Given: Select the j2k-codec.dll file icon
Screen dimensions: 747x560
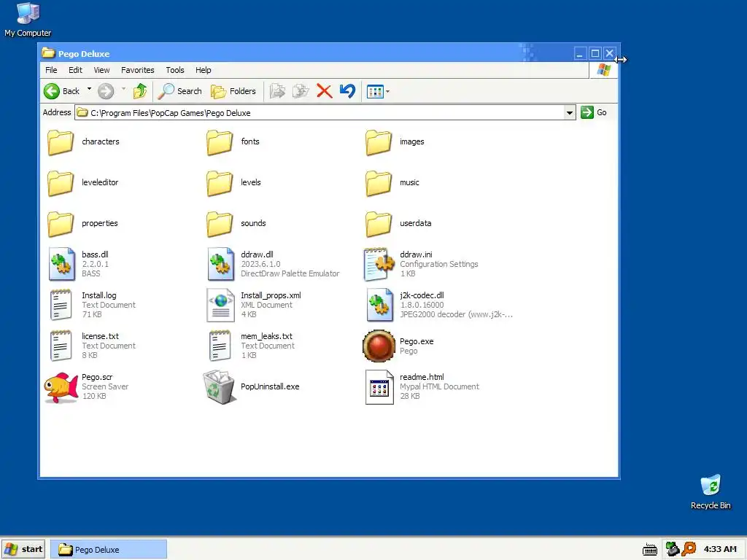Looking at the screenshot, I should pos(379,306).
